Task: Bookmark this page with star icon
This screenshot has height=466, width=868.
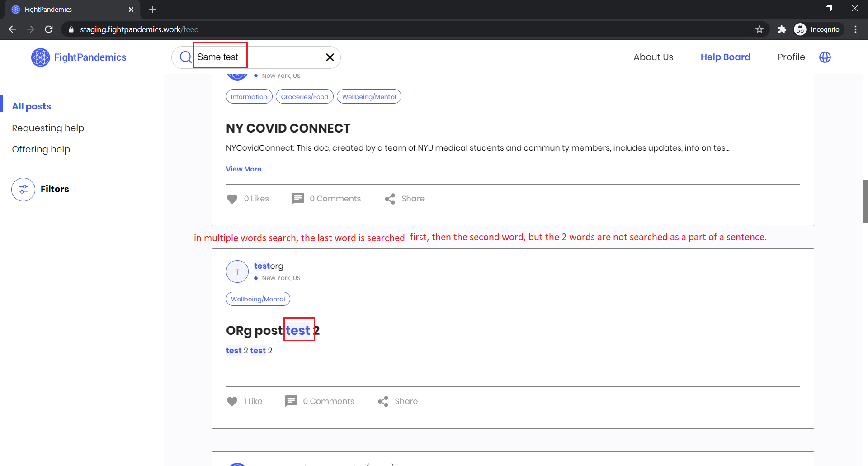Action: pyautogui.click(x=759, y=29)
